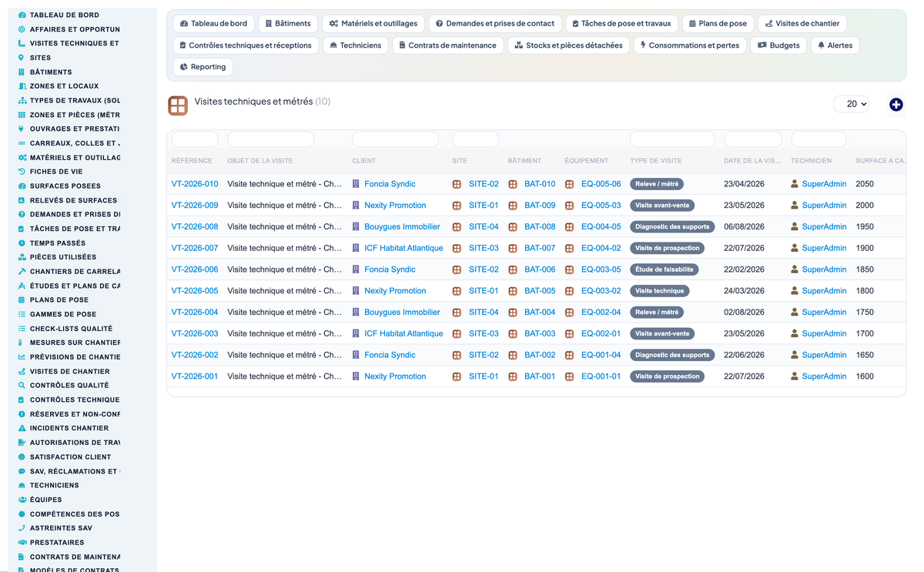Open Zones et locaux in the sidebar
The width and height of the screenshot is (924, 572).
[64, 86]
